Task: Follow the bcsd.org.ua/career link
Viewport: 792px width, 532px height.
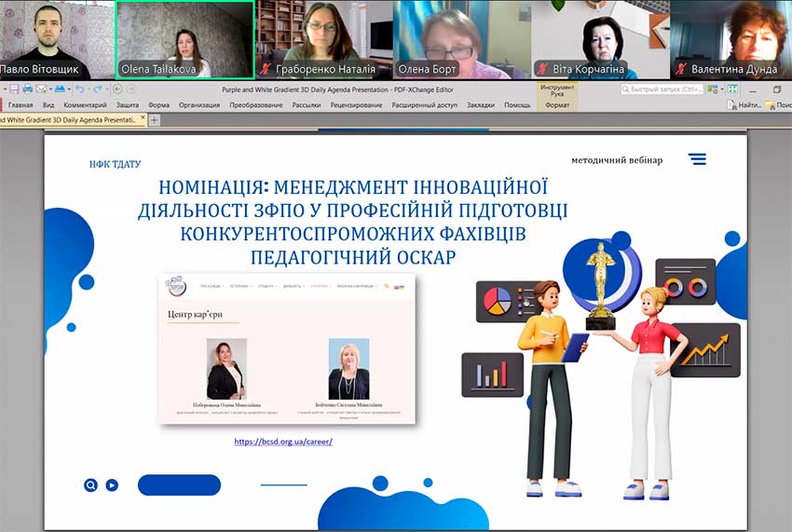Action: (x=283, y=442)
